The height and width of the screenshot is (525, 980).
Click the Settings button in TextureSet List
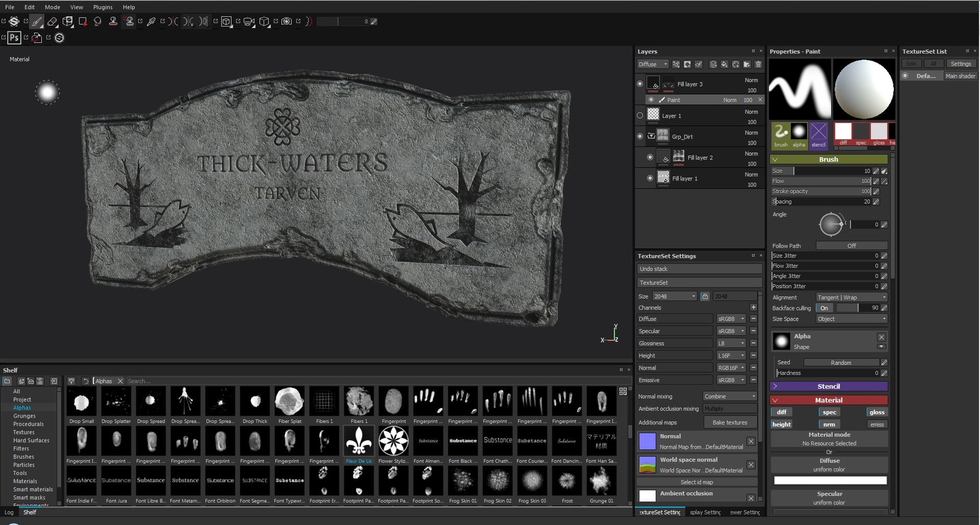pyautogui.click(x=961, y=63)
